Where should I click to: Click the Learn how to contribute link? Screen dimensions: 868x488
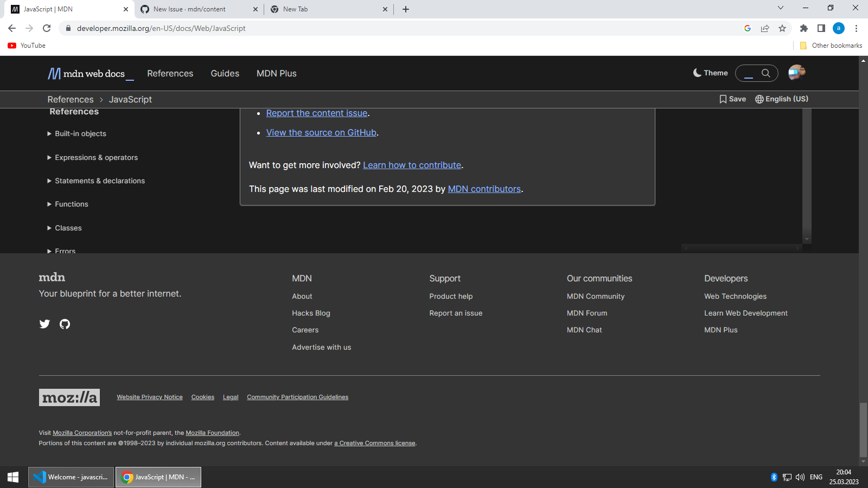tap(412, 165)
